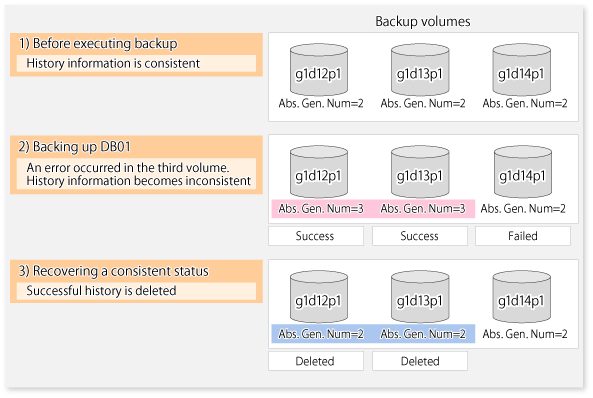This screenshot has width=593, height=398.
Task: Select the g1d13p1 volume in the backing up row
Action: (420, 172)
